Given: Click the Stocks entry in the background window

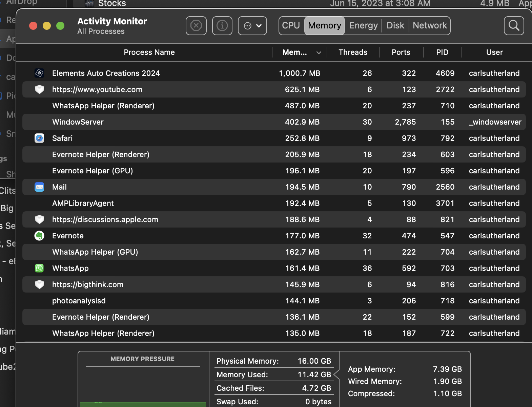Looking at the screenshot, I should click(x=112, y=4).
